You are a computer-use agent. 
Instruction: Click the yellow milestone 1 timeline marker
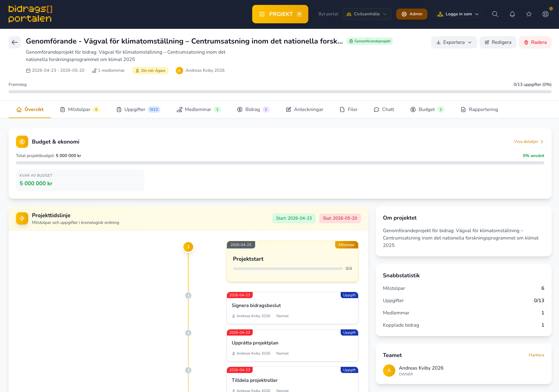pyautogui.click(x=188, y=247)
